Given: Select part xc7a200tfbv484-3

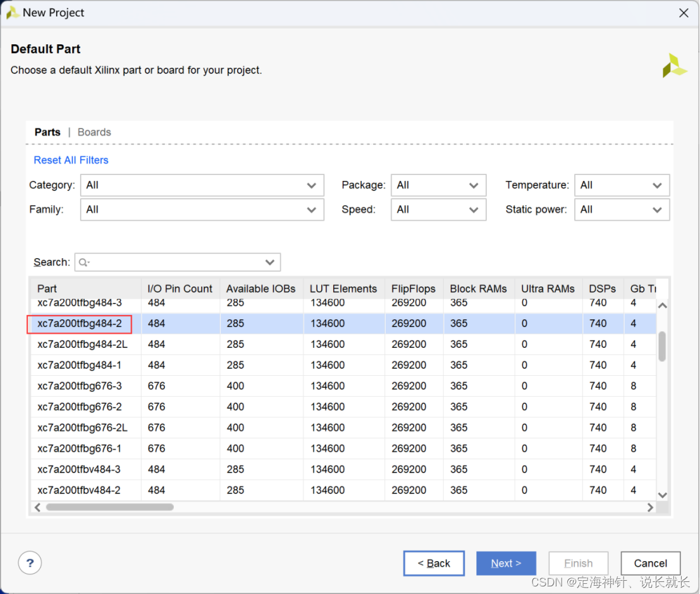Looking at the screenshot, I should (79, 470).
